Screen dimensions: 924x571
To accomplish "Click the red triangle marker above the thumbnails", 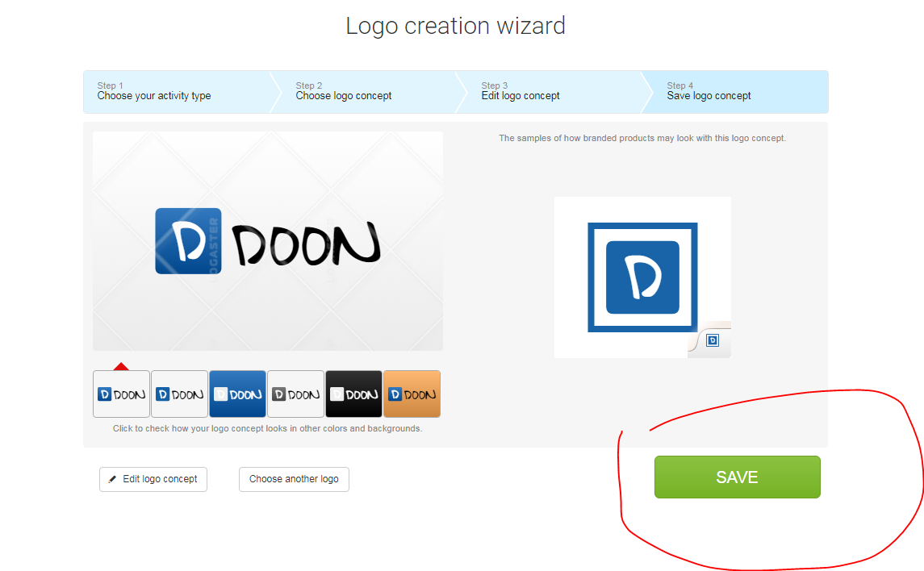I will point(121,366).
